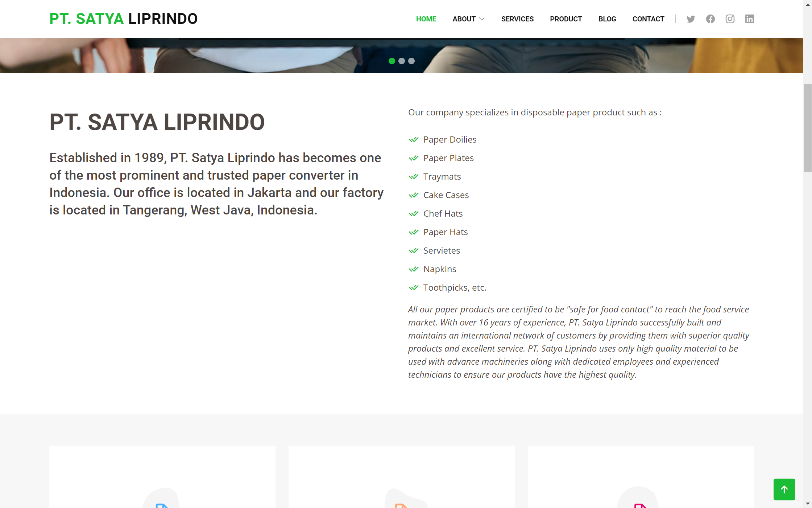Select the second carousel slide dot
This screenshot has width=812, height=508.
pos(401,61)
